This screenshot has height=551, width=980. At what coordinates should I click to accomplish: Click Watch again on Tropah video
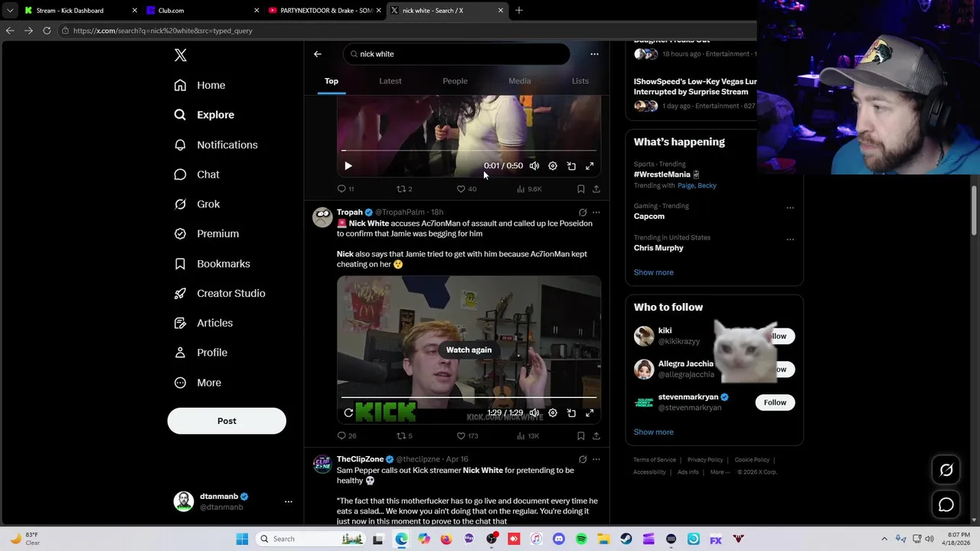[x=469, y=350]
